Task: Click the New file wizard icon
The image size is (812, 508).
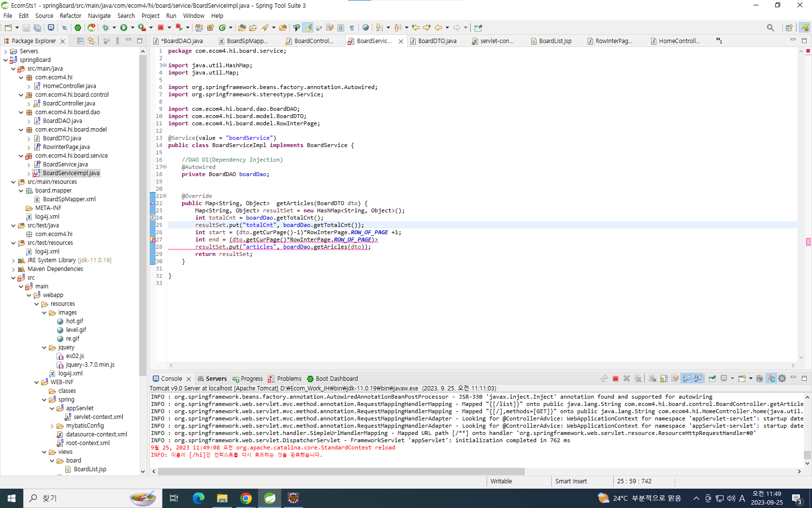Action: pyautogui.click(x=8, y=28)
